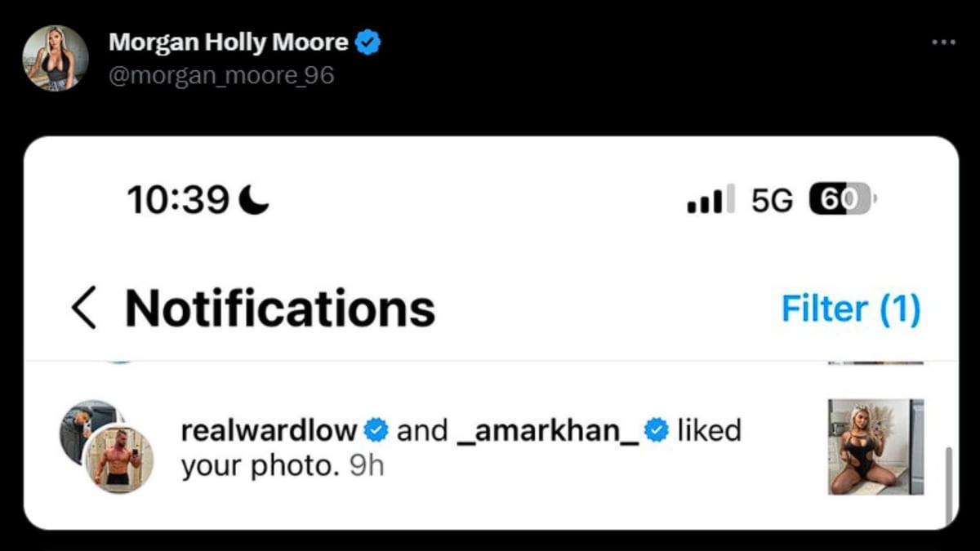Click the @morgan_moore_96 handle
Image resolution: width=980 pixels, height=551 pixels.
[x=220, y=74]
